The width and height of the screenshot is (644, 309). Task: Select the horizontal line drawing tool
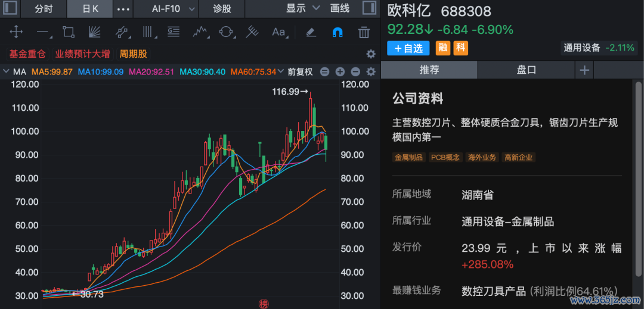click(42, 32)
